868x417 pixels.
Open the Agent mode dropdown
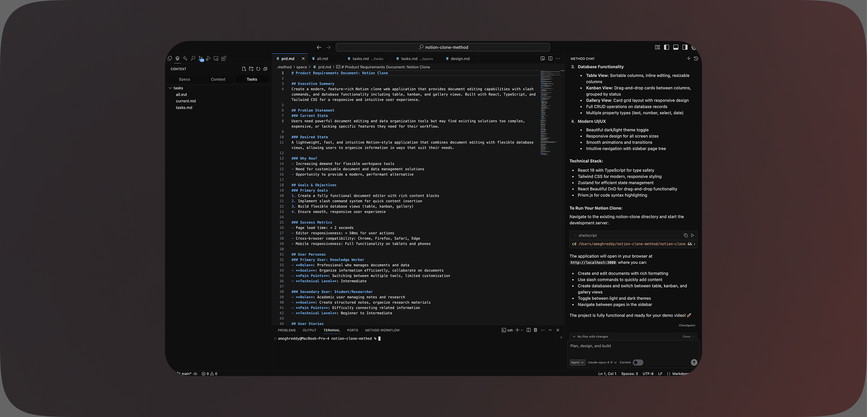click(577, 362)
